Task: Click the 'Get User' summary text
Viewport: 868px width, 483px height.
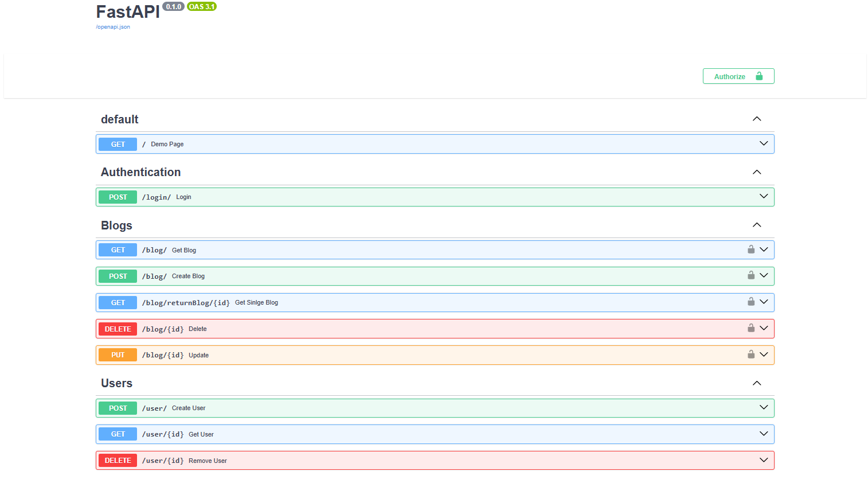Action: click(x=201, y=434)
